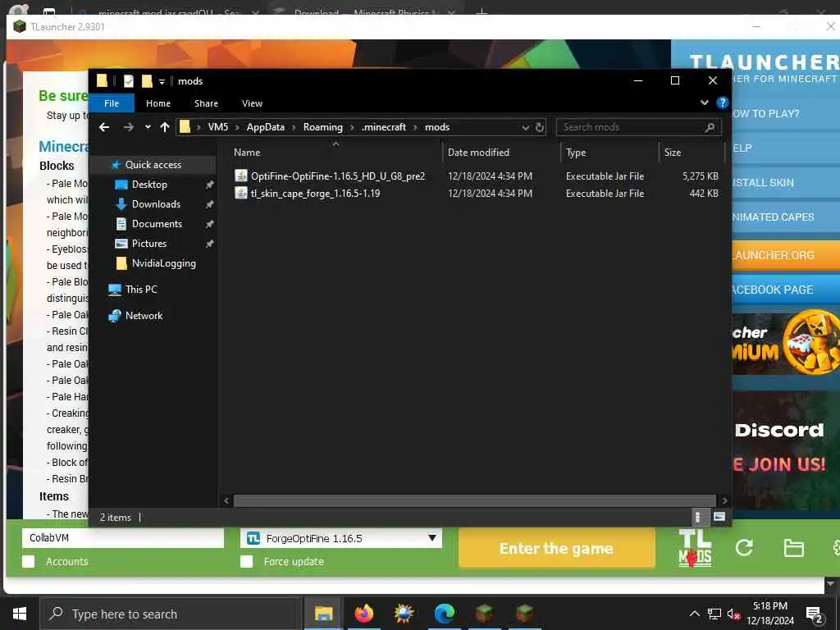Open INSTALL SKIN link in TLauncher
The height and width of the screenshot is (630, 840).
click(x=785, y=182)
